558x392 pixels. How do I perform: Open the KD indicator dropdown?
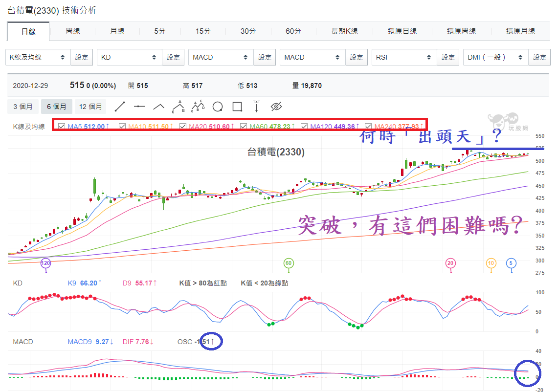(x=129, y=57)
